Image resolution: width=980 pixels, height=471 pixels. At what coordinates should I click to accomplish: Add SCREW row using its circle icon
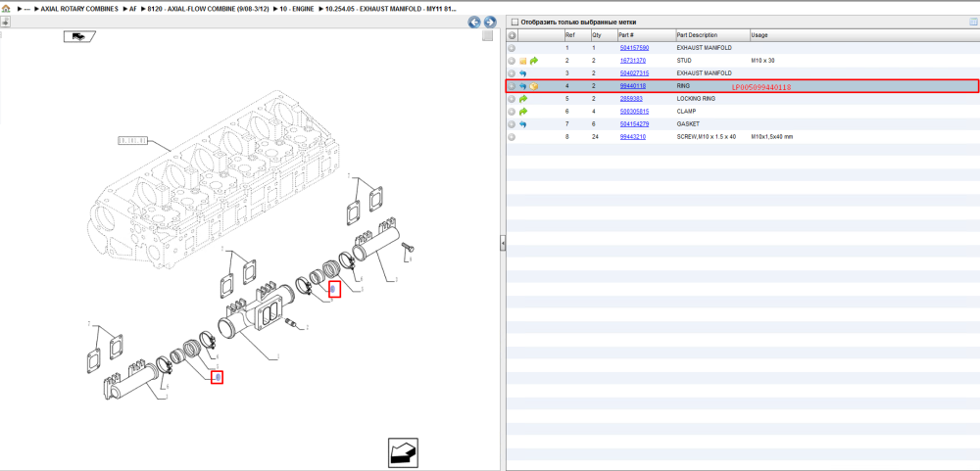[x=512, y=136]
